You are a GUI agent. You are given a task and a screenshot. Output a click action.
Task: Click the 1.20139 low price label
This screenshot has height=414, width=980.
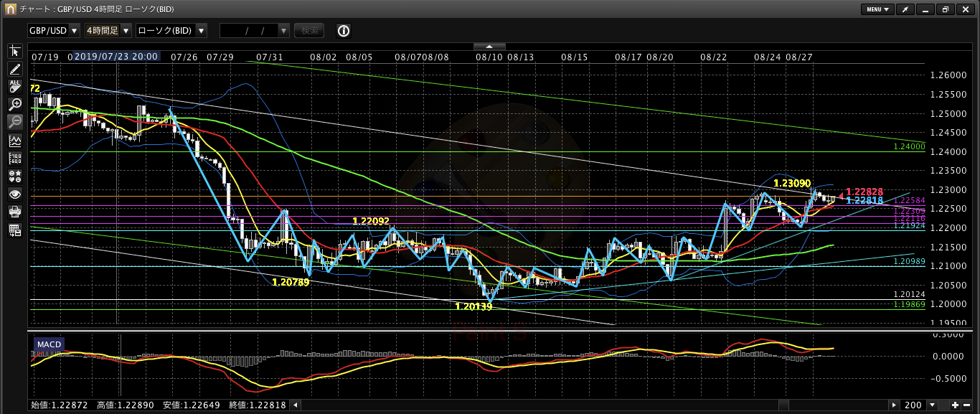pyautogui.click(x=473, y=306)
